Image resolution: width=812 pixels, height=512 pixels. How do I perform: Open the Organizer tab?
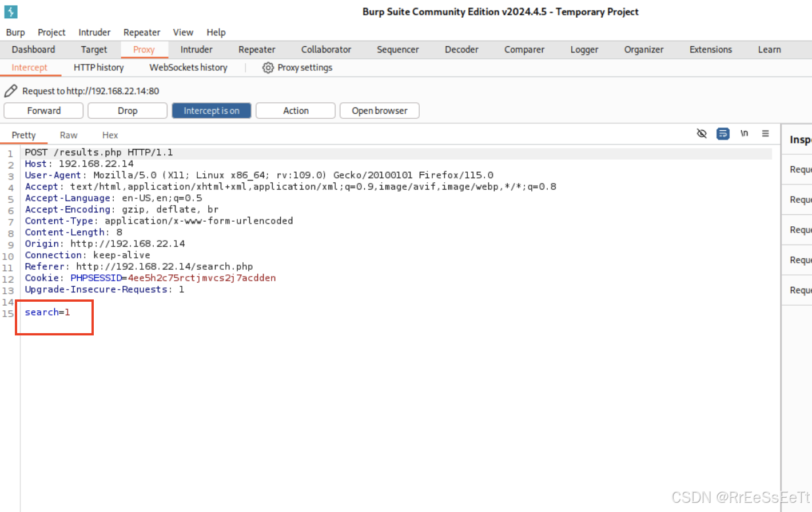pyautogui.click(x=644, y=50)
